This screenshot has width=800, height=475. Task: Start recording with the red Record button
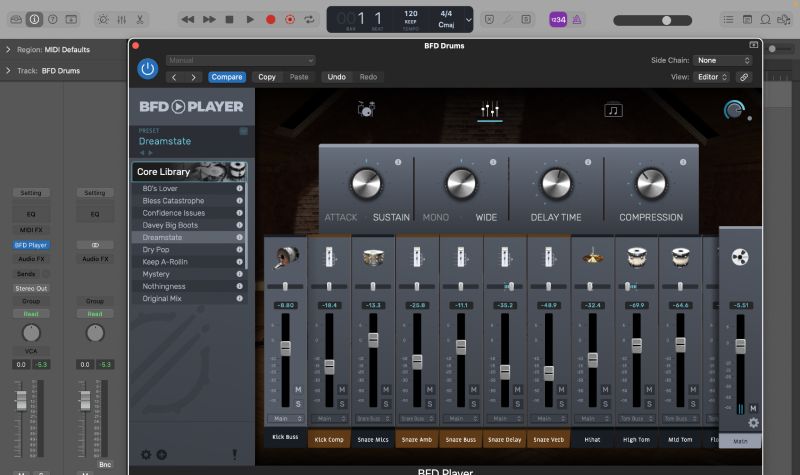point(270,19)
